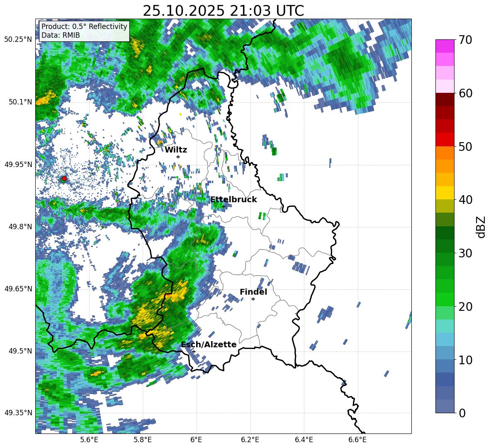Click the 'Wiltz' city label

[x=176, y=150]
